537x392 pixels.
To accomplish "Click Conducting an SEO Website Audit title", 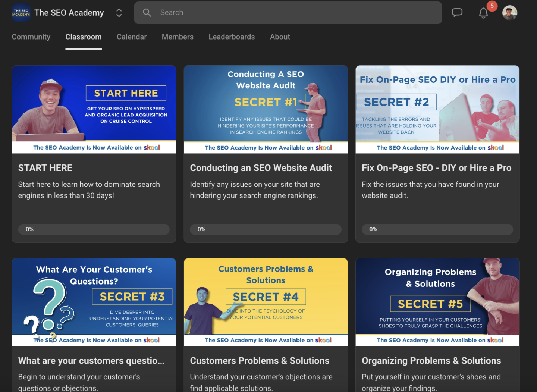I will click(x=261, y=168).
